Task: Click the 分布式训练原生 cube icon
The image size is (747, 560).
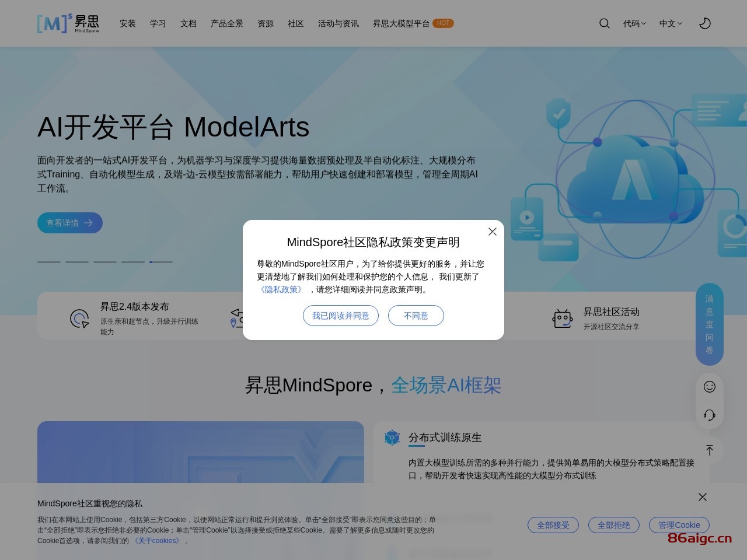Action: coord(392,437)
